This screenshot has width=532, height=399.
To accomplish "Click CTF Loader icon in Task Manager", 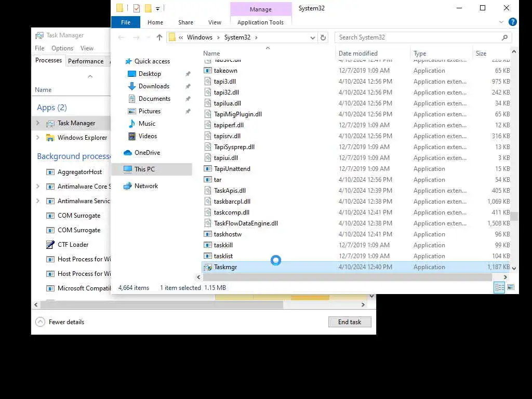I will click(50, 245).
